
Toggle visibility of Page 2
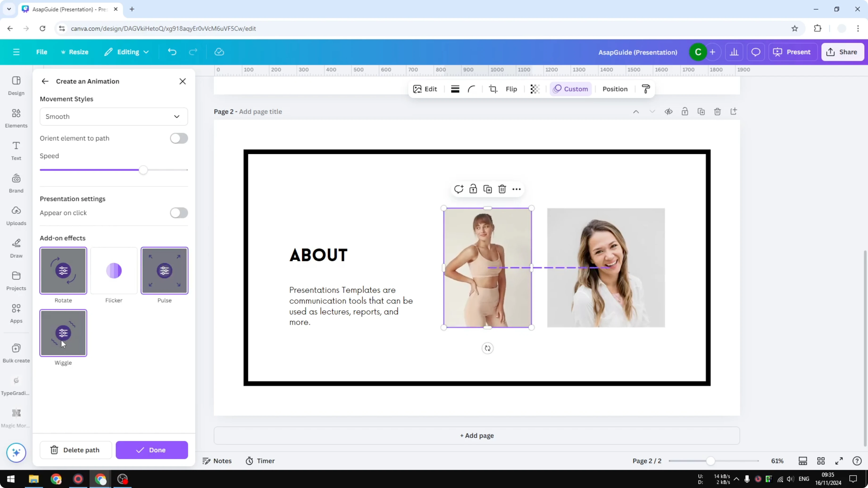(x=668, y=112)
